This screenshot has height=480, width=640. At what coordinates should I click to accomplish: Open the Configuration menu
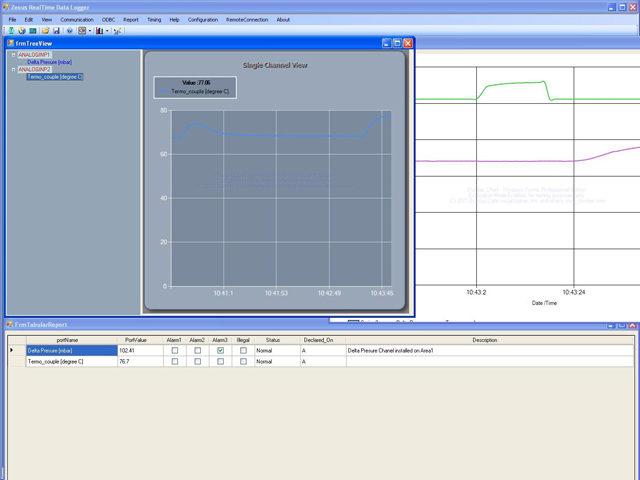click(x=202, y=20)
